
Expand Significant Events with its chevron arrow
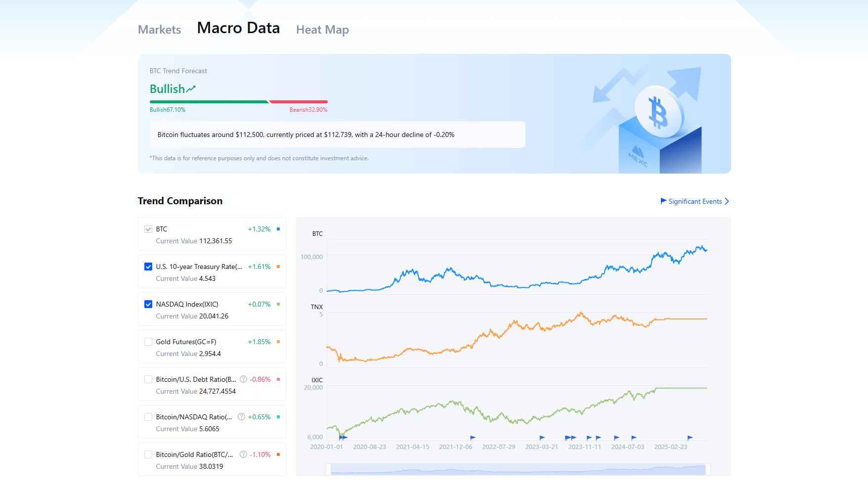coord(727,201)
